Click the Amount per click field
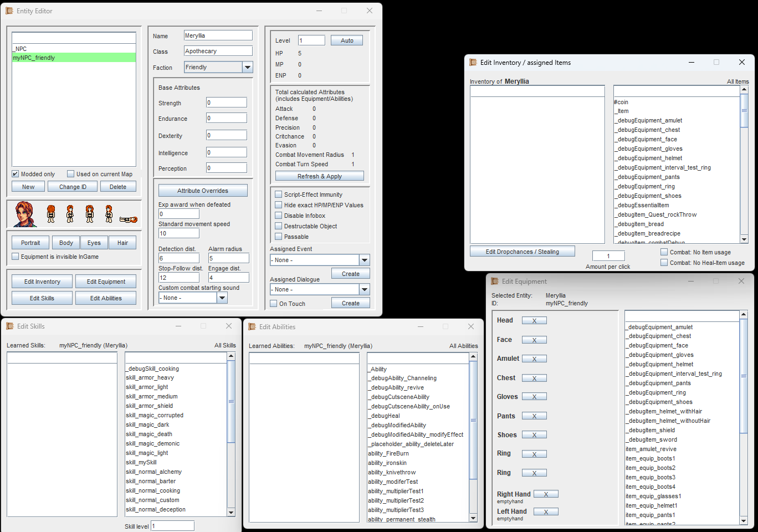 (x=608, y=256)
